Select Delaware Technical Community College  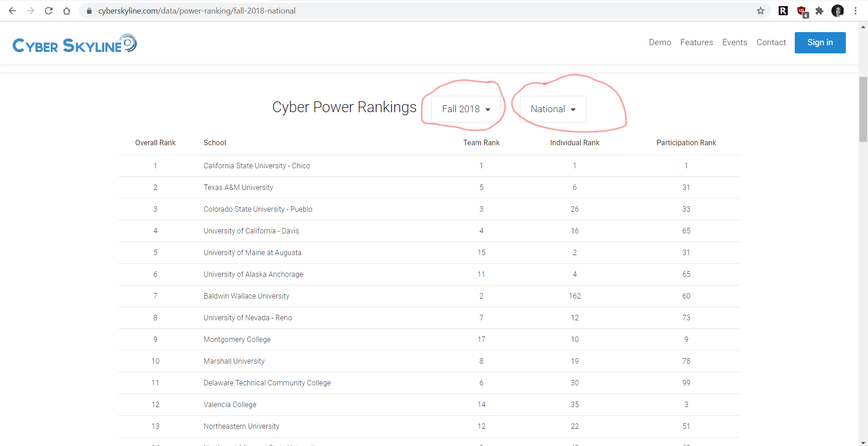tap(267, 383)
